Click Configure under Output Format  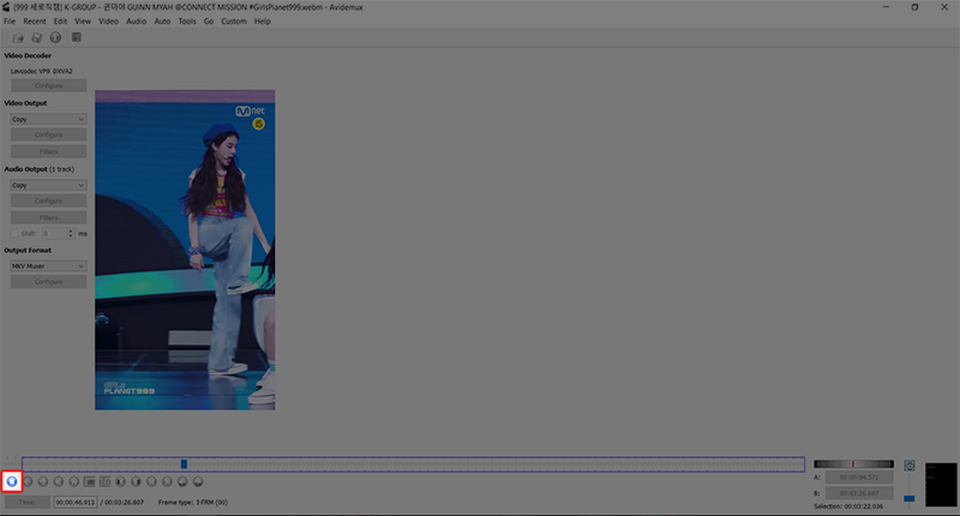[x=48, y=282]
